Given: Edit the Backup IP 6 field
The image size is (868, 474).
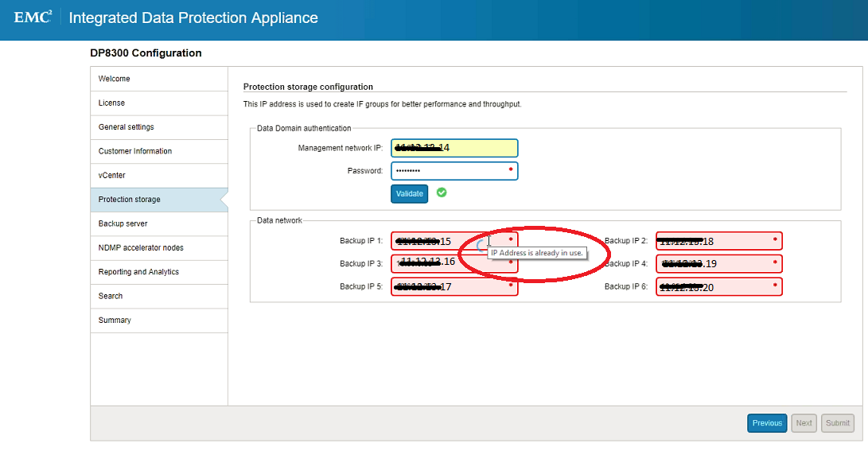Looking at the screenshot, I should coord(718,287).
